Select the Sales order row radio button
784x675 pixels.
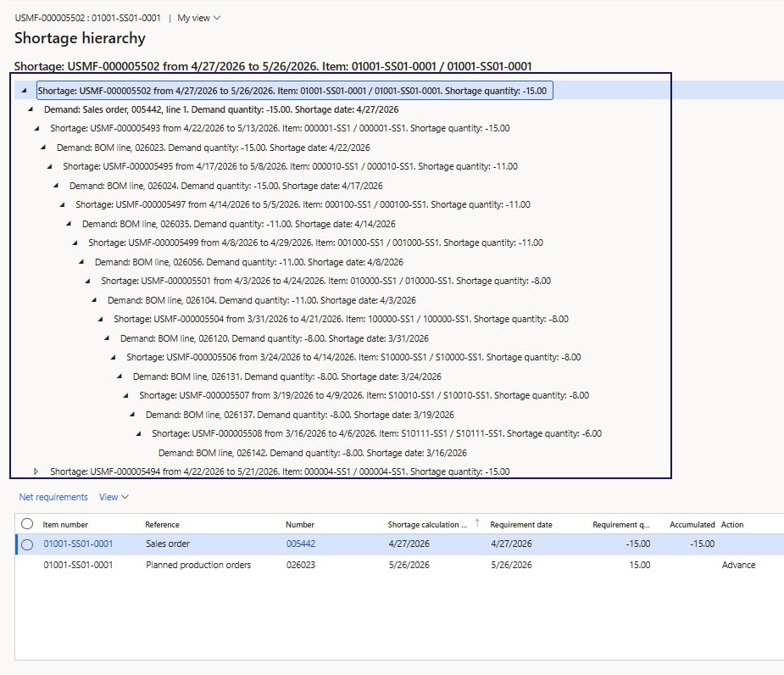[27, 544]
